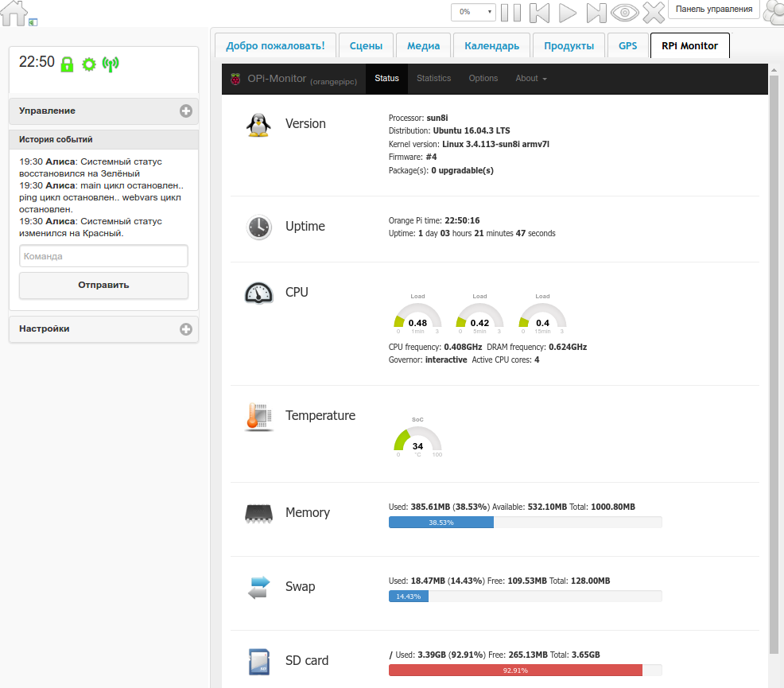Click the users icon at top right
The image size is (784, 688).
pyautogui.click(x=773, y=12)
